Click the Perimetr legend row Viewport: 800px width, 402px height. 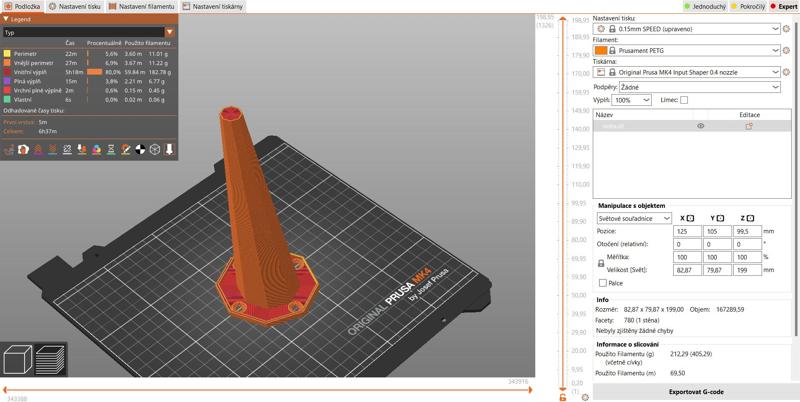coord(88,54)
